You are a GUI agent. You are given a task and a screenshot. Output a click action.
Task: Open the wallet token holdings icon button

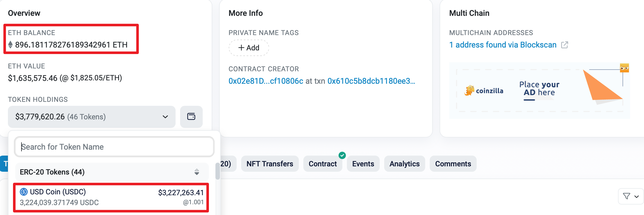coord(191,117)
